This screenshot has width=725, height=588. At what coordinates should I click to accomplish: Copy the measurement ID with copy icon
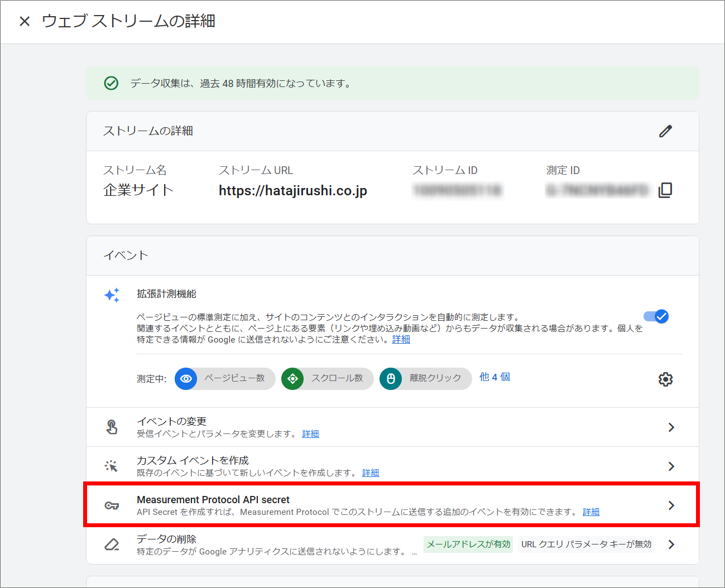[x=665, y=190]
